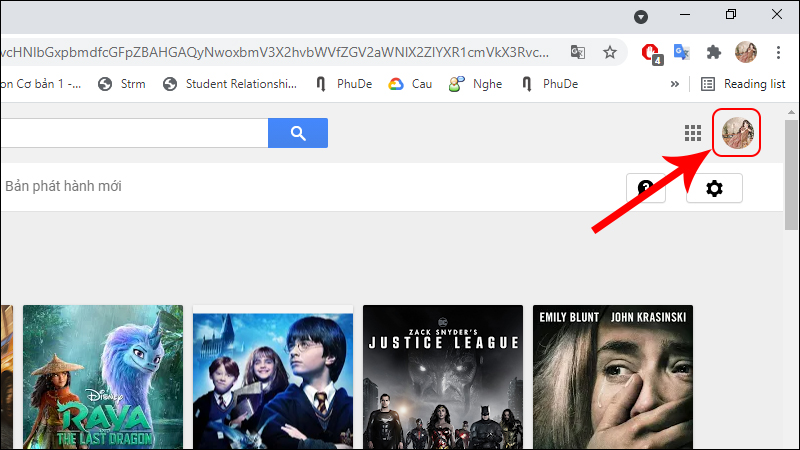Open the Emily Blunt John Krasinski movie poster

tap(613, 377)
